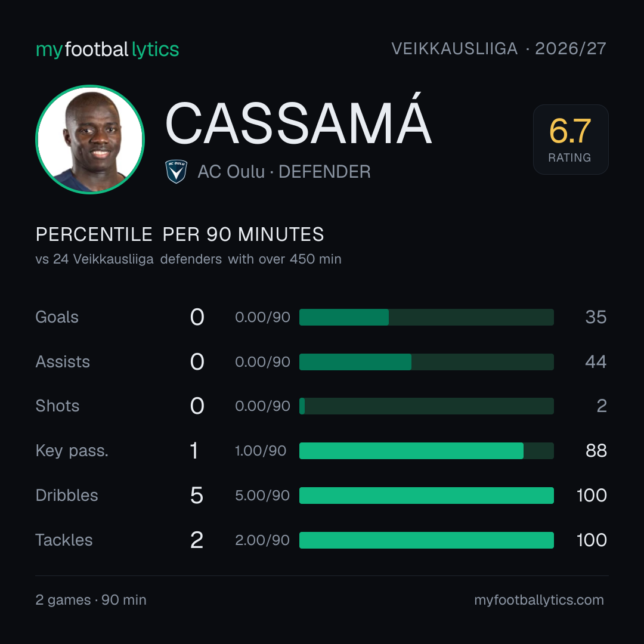Image resolution: width=644 pixels, height=644 pixels.
Task: Click the 6.7 rating badge
Action: 571,139
